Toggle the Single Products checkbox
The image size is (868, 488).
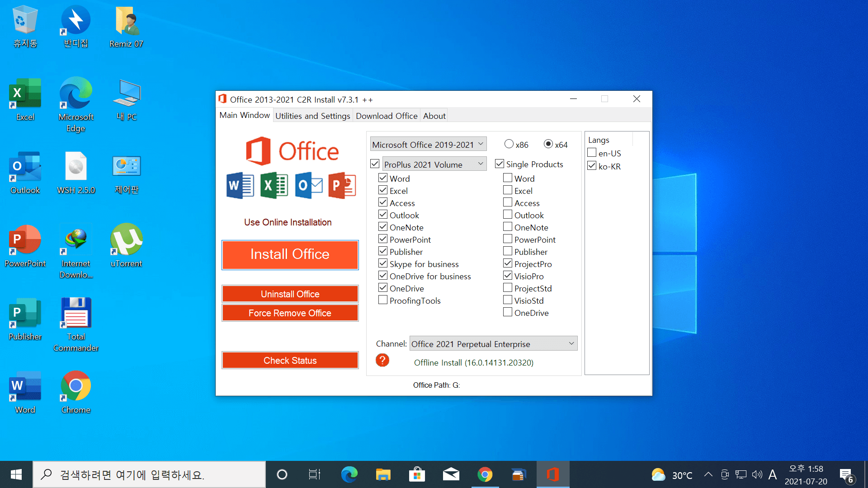coord(500,164)
